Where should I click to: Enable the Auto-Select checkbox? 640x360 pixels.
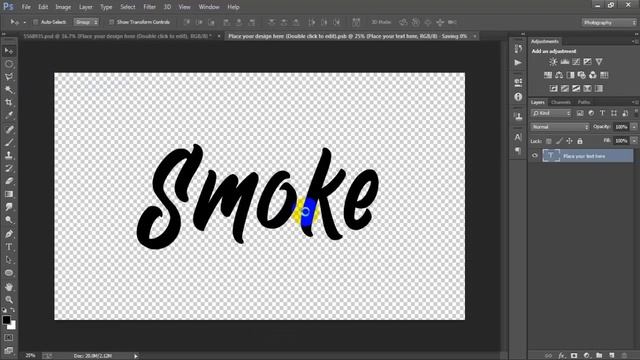pyautogui.click(x=36, y=22)
